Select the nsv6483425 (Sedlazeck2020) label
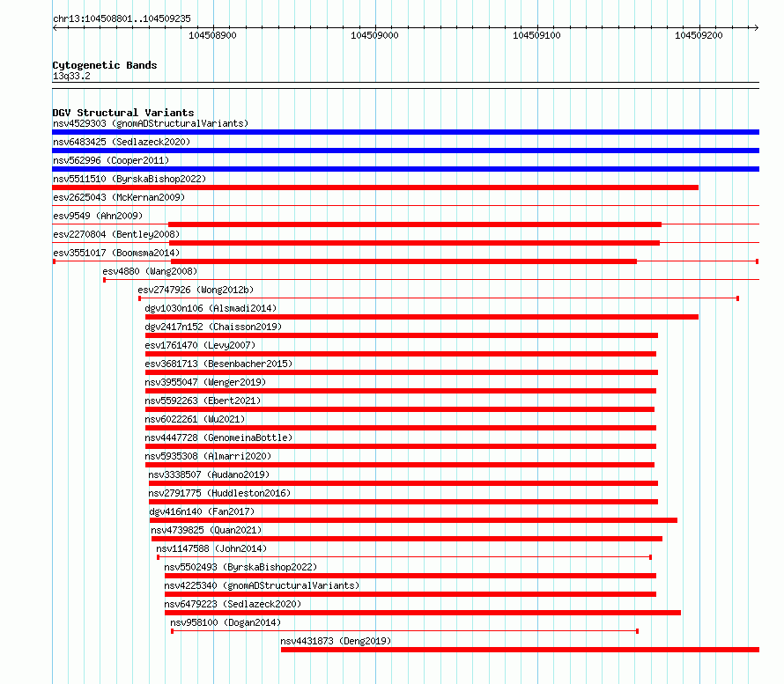Image resolution: width=784 pixels, height=684 pixels. (x=122, y=142)
